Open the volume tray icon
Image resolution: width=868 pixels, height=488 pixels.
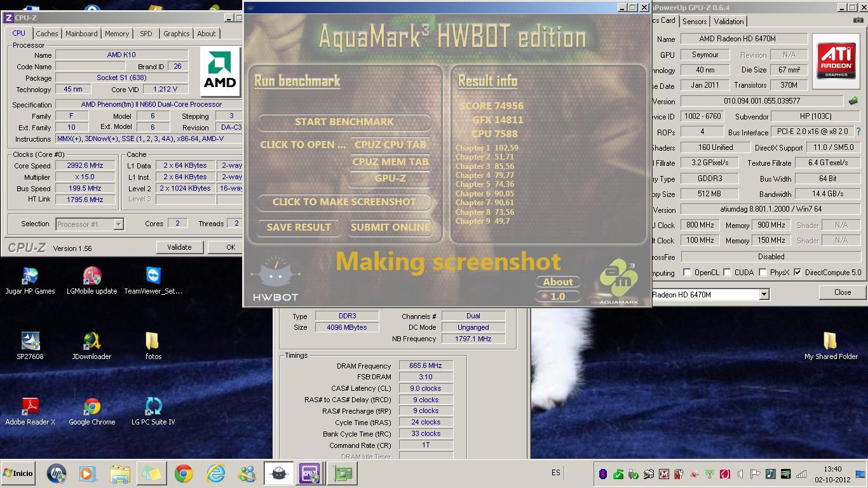coord(740,474)
